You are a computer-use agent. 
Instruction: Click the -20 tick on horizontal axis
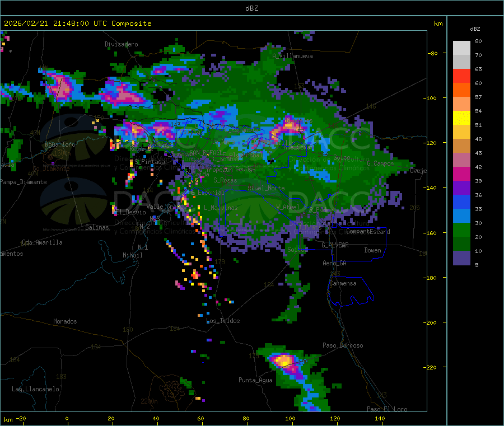coord(21,418)
